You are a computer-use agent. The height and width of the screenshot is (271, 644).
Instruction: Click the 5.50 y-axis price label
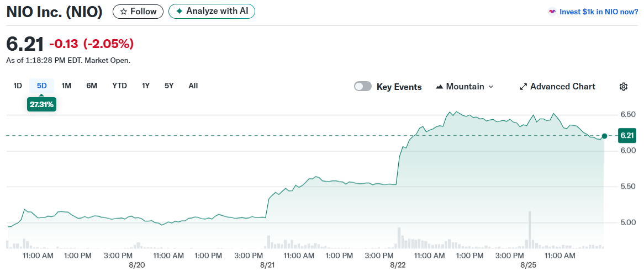coord(629,187)
